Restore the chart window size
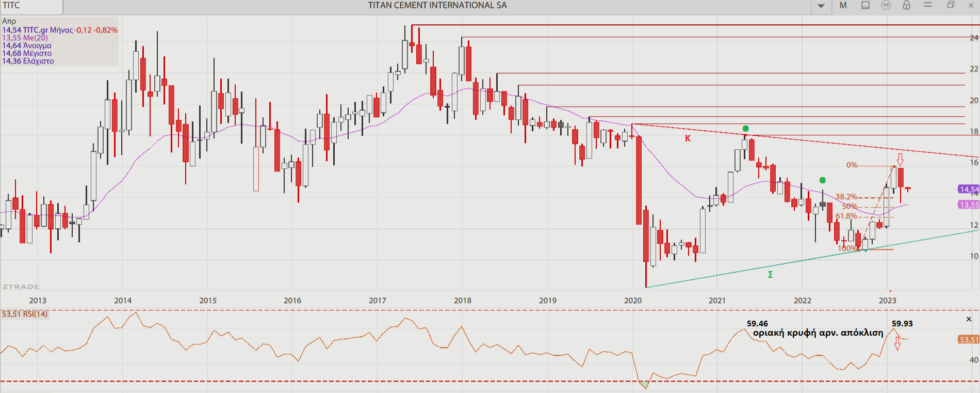This screenshot has height=393, width=980. [951, 5]
